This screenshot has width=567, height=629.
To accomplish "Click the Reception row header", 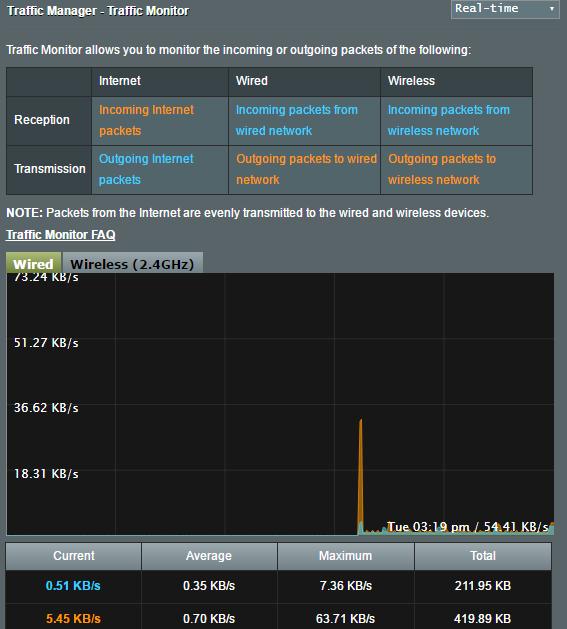I will [x=49, y=121].
